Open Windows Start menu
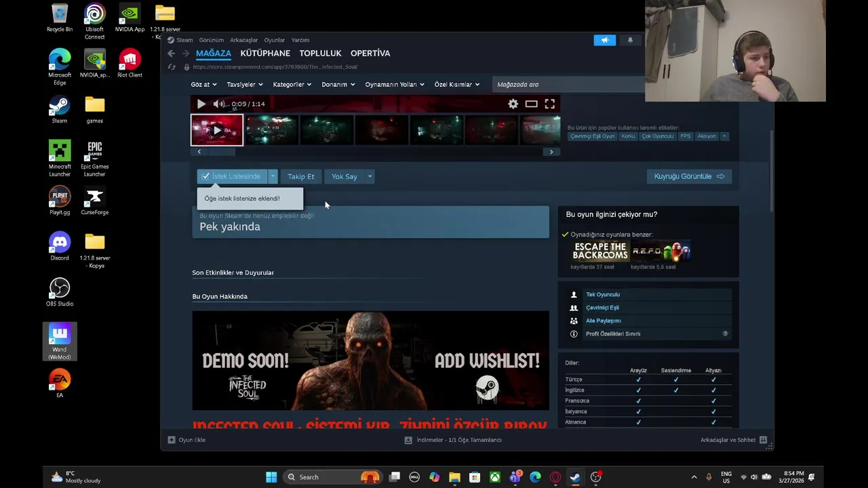Screen dimensions: 868x488 coord(271,477)
